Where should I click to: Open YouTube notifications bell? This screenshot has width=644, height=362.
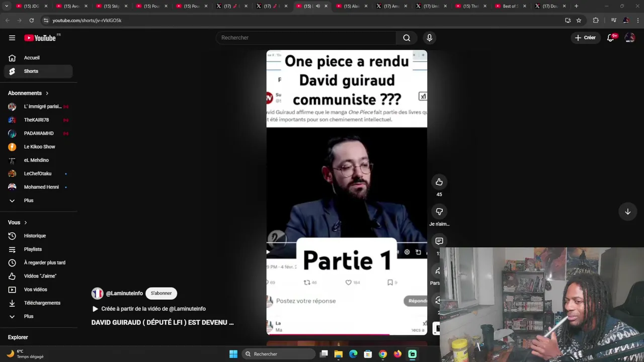[x=611, y=38]
